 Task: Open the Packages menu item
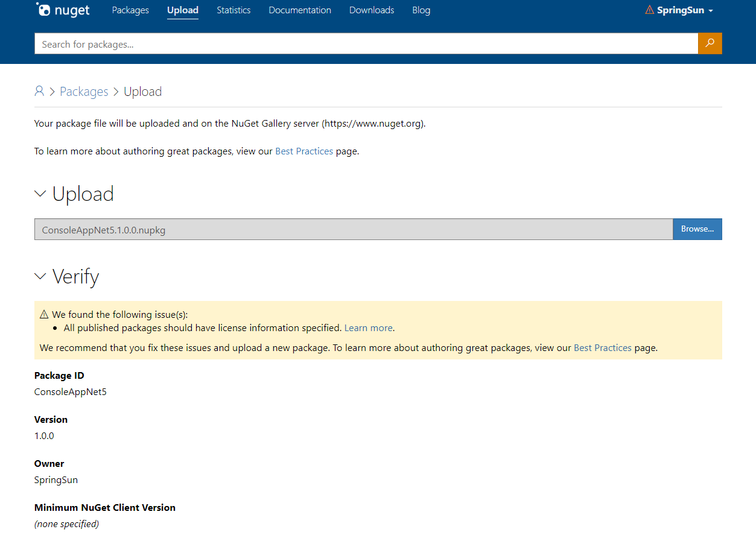tap(130, 10)
